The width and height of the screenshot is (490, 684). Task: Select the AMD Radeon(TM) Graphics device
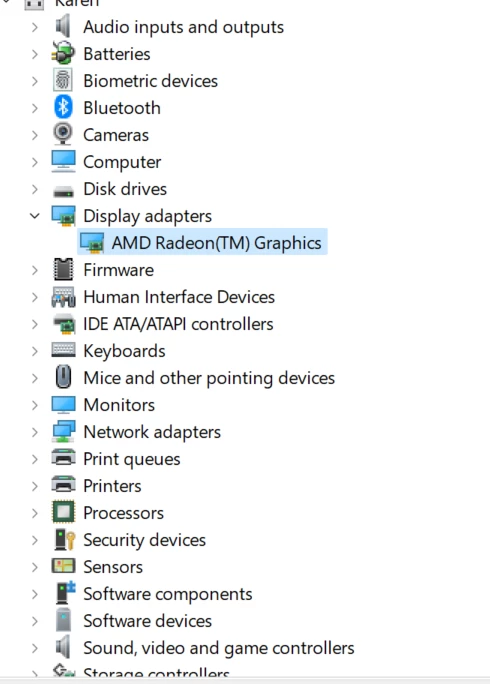pyautogui.click(x=202, y=243)
